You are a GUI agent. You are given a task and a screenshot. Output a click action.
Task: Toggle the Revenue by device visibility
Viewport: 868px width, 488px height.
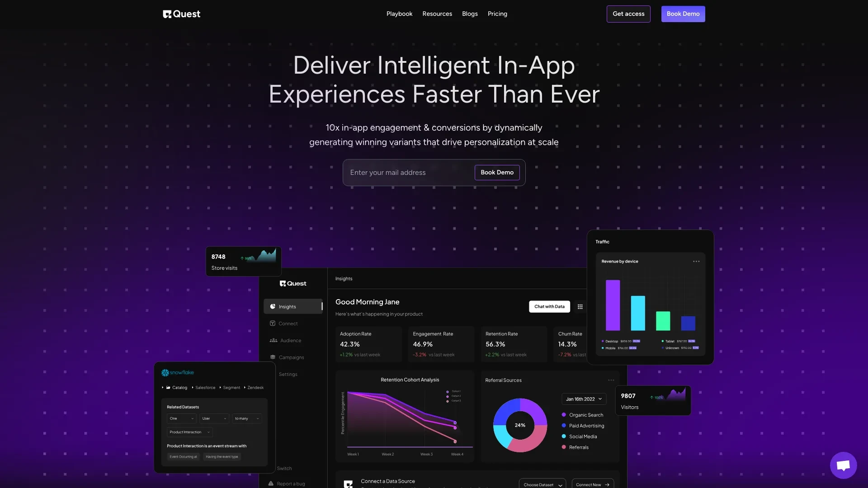pyautogui.click(x=696, y=261)
